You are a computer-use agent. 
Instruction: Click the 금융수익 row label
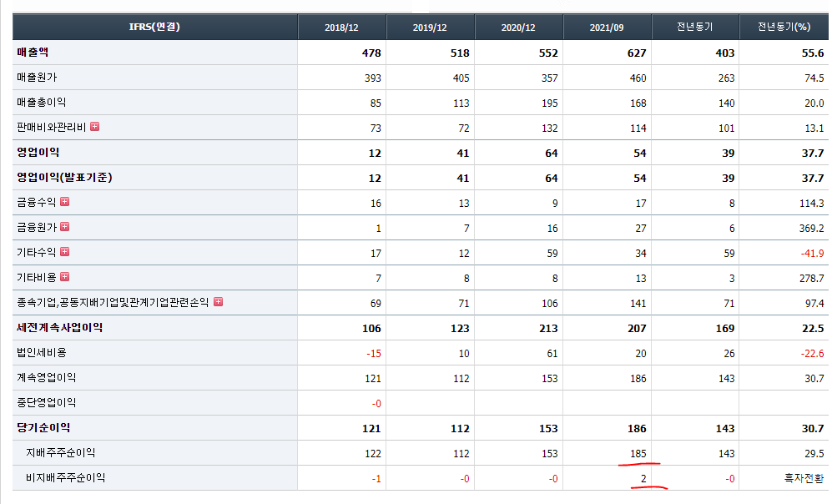click(36, 202)
